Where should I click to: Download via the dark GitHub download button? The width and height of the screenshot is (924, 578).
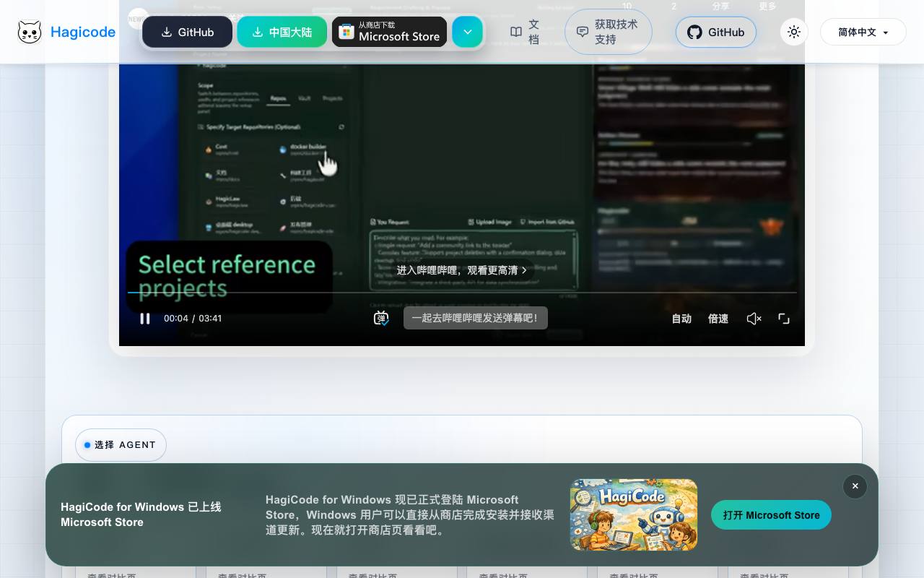tap(187, 33)
